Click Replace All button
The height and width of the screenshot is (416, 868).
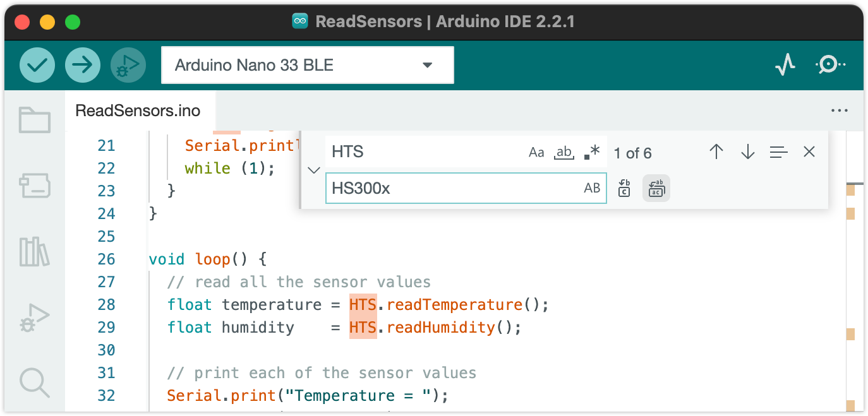(x=656, y=188)
